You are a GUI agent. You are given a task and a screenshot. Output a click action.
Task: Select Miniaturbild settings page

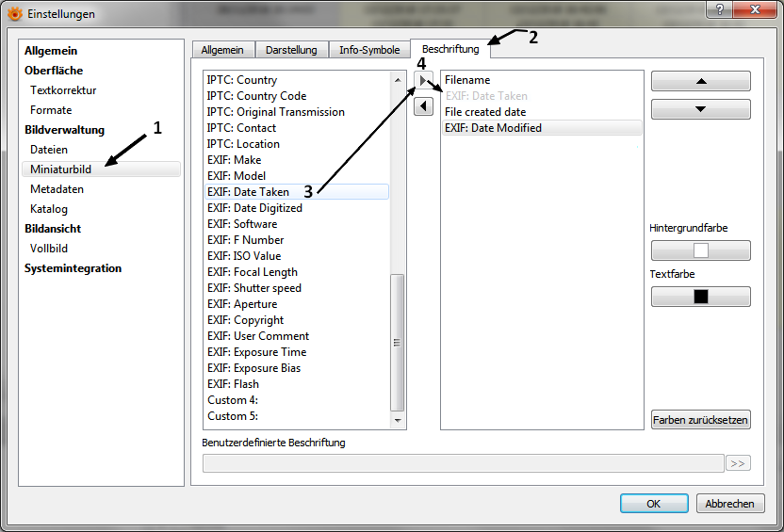coord(101,169)
